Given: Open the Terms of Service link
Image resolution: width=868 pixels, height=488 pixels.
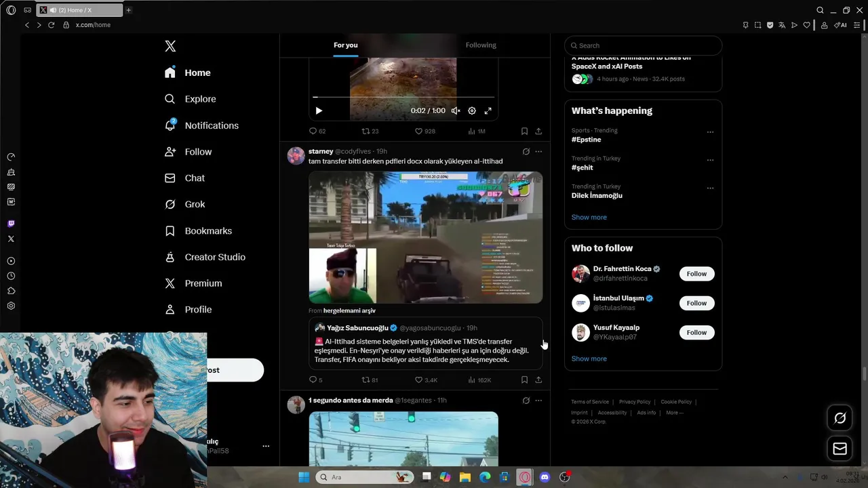Looking at the screenshot, I should (x=590, y=402).
